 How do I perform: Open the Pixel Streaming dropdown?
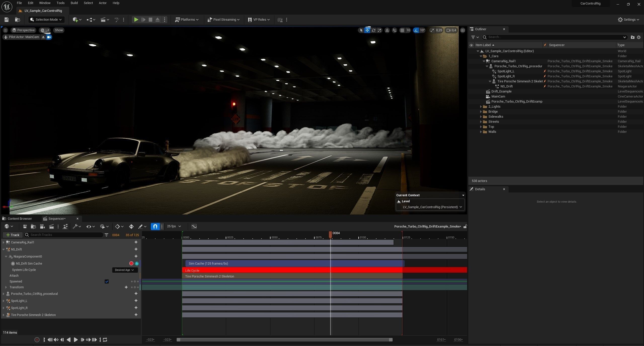pos(223,20)
